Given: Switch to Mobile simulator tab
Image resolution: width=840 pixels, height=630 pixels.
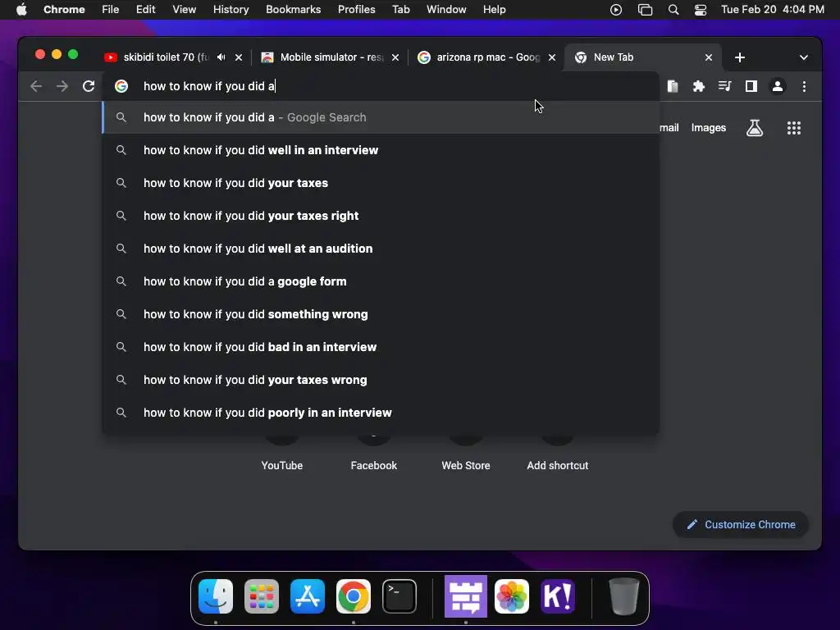Looking at the screenshot, I should (x=331, y=57).
